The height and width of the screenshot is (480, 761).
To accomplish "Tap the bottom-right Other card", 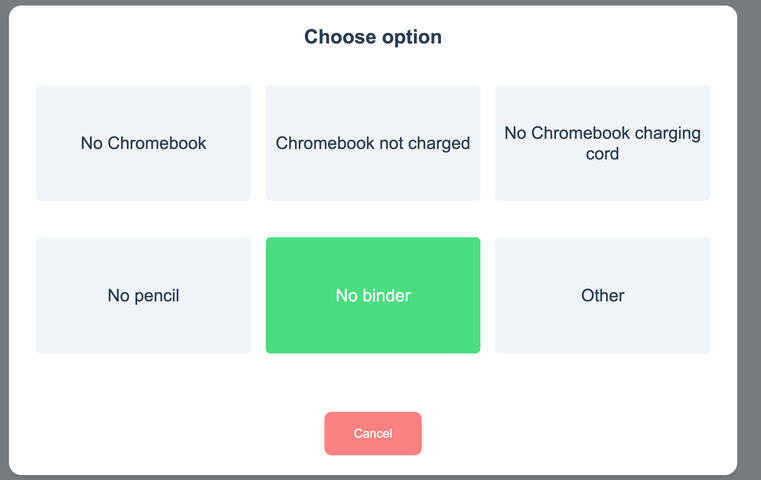I will point(602,295).
